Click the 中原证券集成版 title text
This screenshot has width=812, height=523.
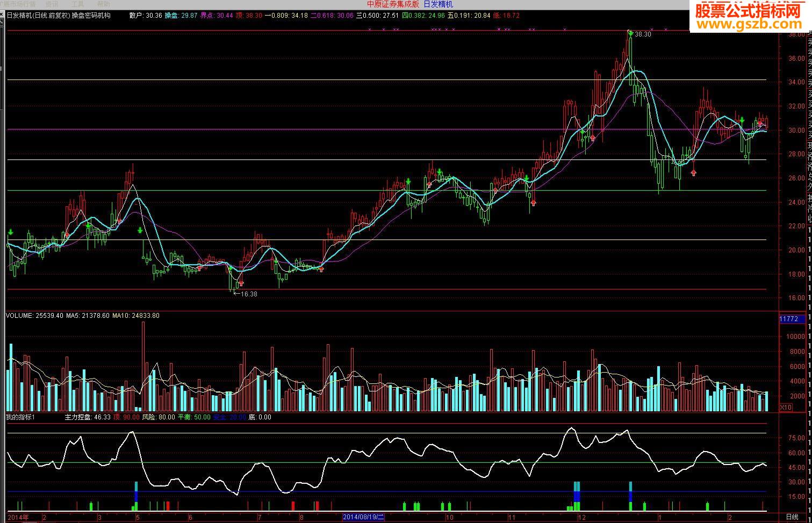click(393, 4)
